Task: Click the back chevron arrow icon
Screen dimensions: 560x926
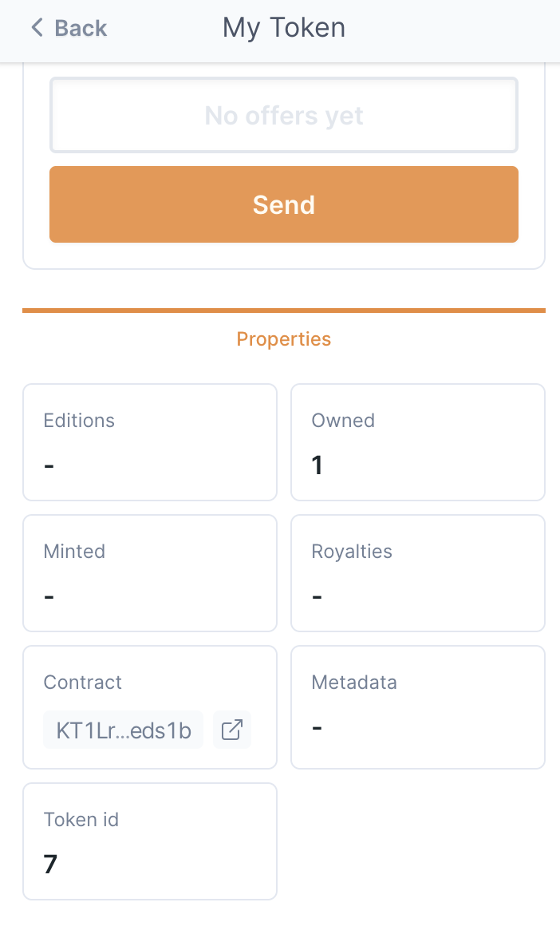Action: click(37, 28)
